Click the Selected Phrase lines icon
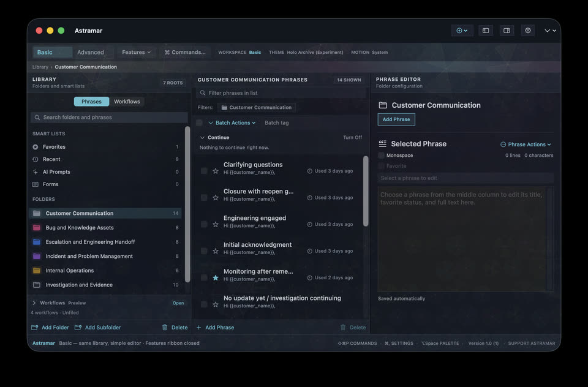The height and width of the screenshot is (387, 588). [382, 144]
